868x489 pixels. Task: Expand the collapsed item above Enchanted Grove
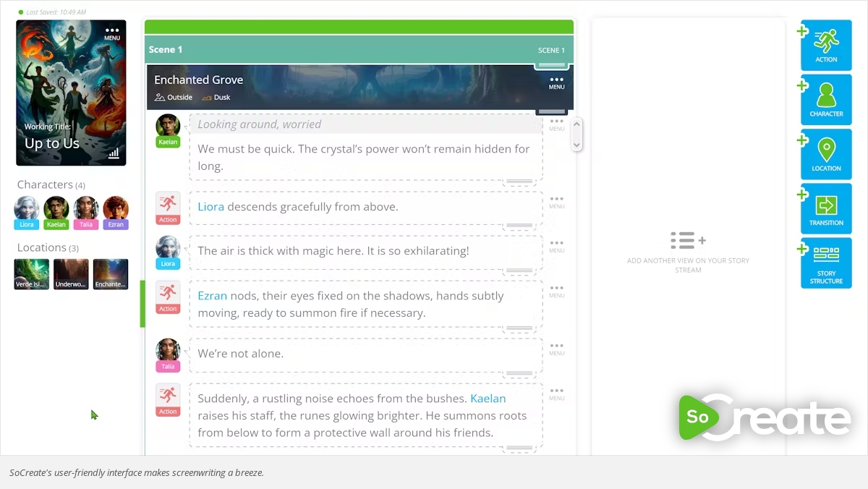click(551, 64)
